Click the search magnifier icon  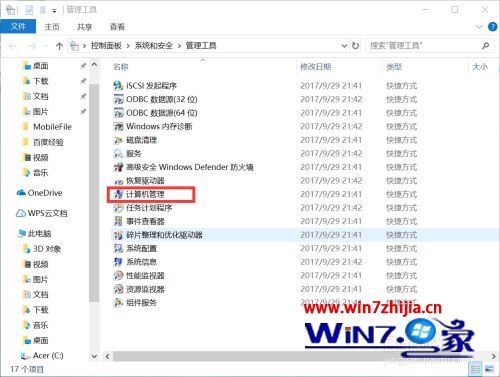[x=485, y=45]
